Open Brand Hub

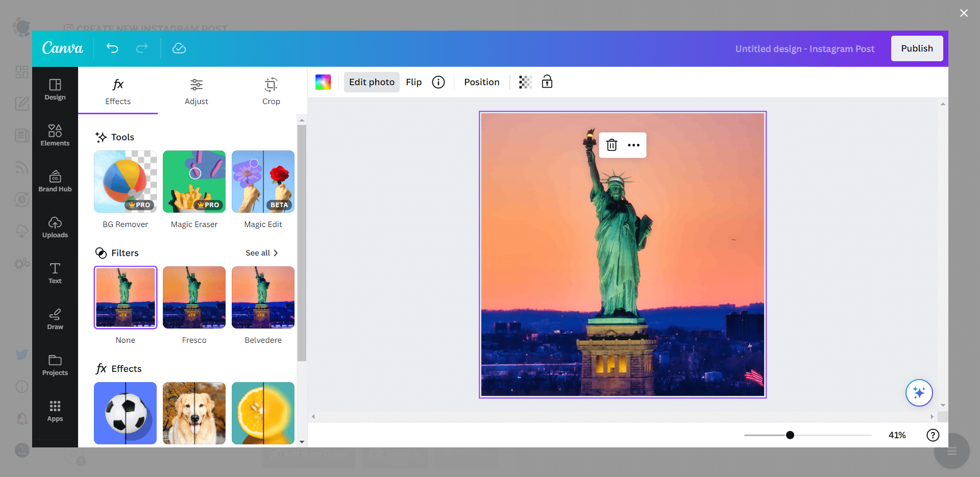click(x=55, y=181)
